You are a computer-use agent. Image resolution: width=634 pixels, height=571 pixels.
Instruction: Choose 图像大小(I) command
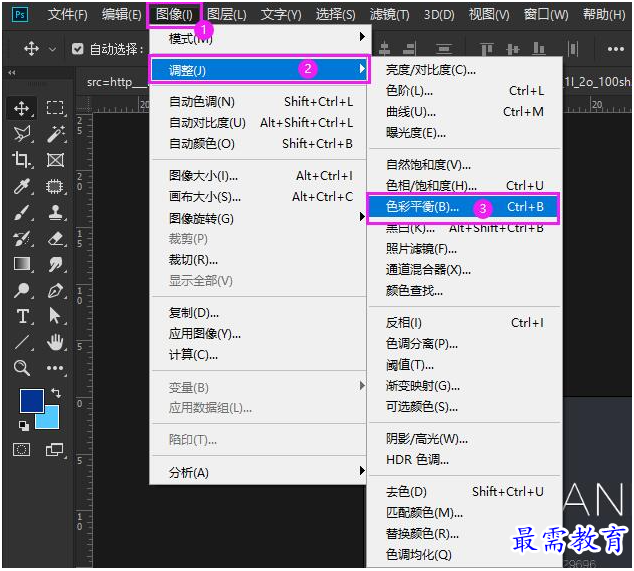pyautogui.click(x=259, y=176)
